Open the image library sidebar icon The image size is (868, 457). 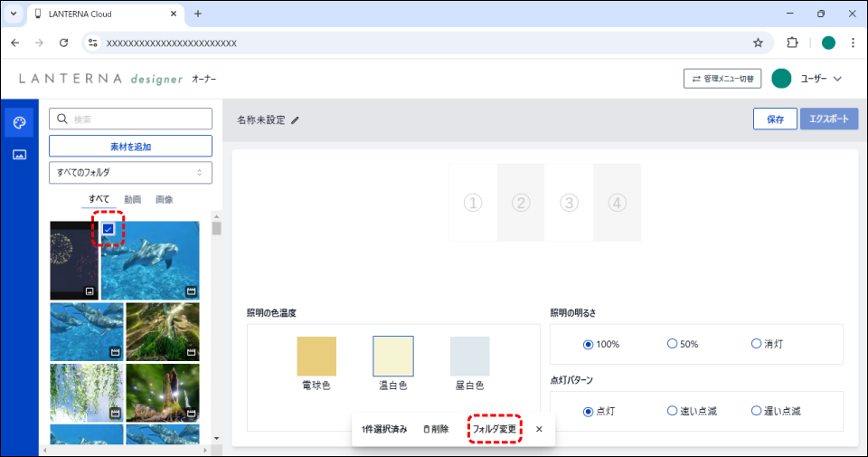coord(19,155)
